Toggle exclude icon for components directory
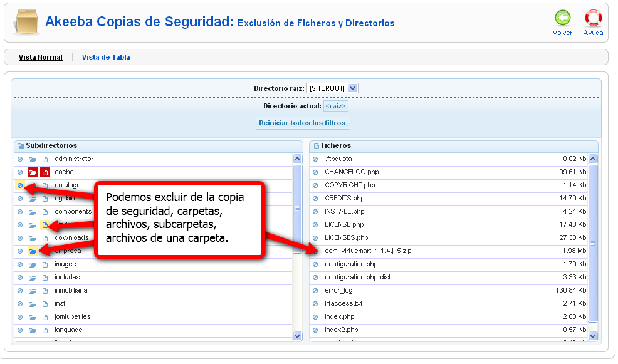 click(x=20, y=212)
